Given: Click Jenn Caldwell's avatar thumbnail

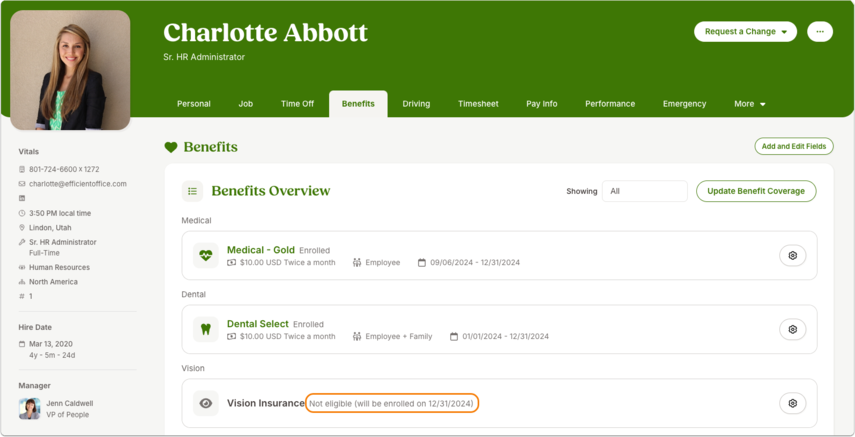Looking at the screenshot, I should 29,408.
